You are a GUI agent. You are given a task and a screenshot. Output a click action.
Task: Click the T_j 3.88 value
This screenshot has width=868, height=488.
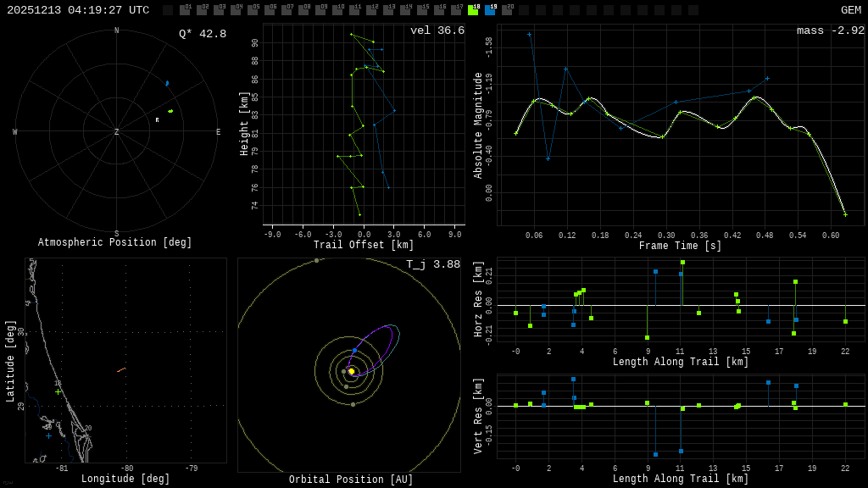433,264
